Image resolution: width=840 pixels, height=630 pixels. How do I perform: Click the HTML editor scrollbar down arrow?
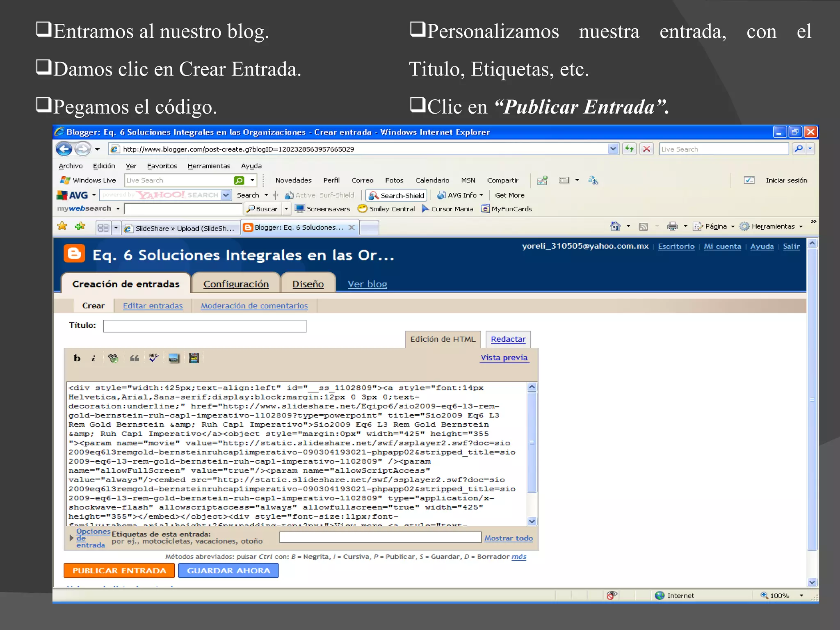(x=532, y=521)
